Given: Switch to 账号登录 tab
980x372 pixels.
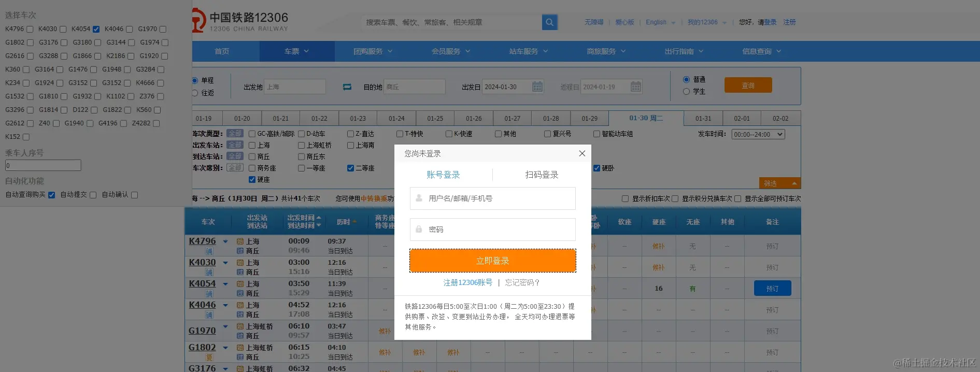Looking at the screenshot, I should [443, 175].
